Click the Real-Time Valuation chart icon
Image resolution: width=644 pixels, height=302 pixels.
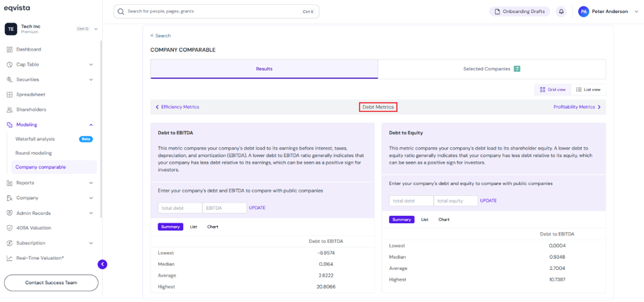click(10, 258)
